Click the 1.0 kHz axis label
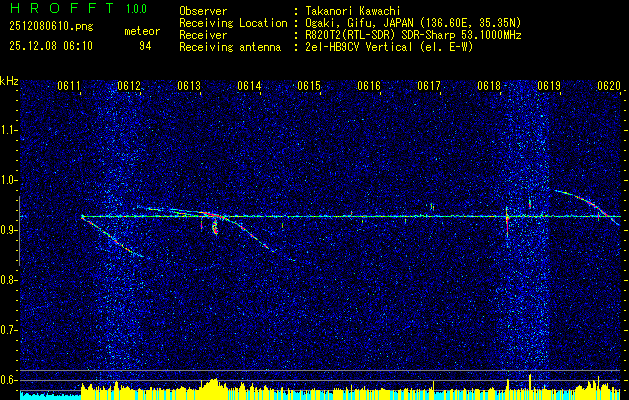The height and width of the screenshot is (400, 629). pyautogui.click(x=9, y=181)
